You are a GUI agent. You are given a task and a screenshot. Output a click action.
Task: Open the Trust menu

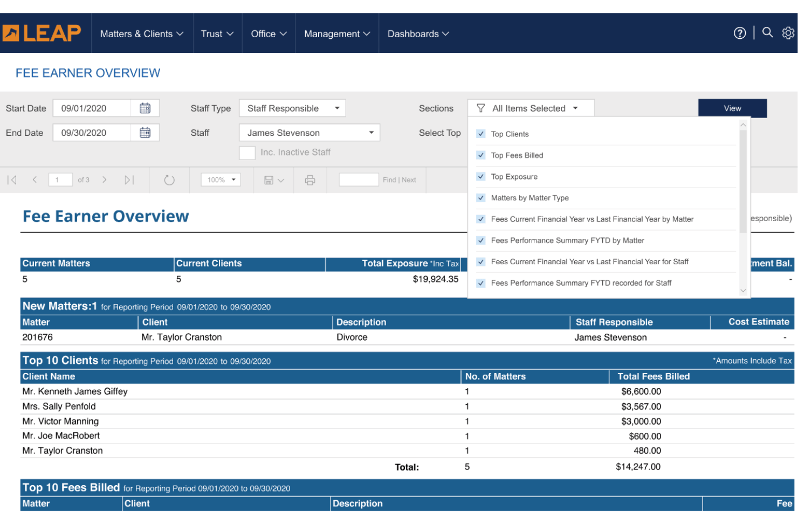pyautogui.click(x=217, y=33)
